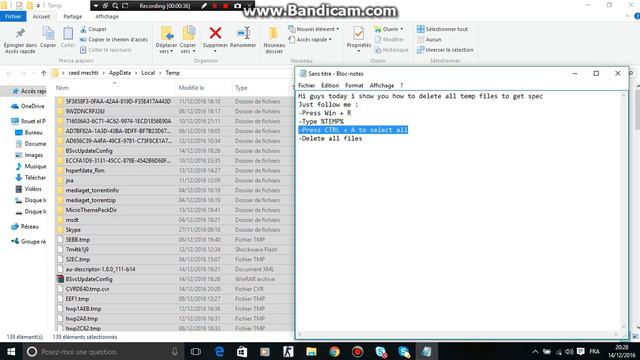Select the MicroThemePackDir folder

pyautogui.click(x=174, y=210)
